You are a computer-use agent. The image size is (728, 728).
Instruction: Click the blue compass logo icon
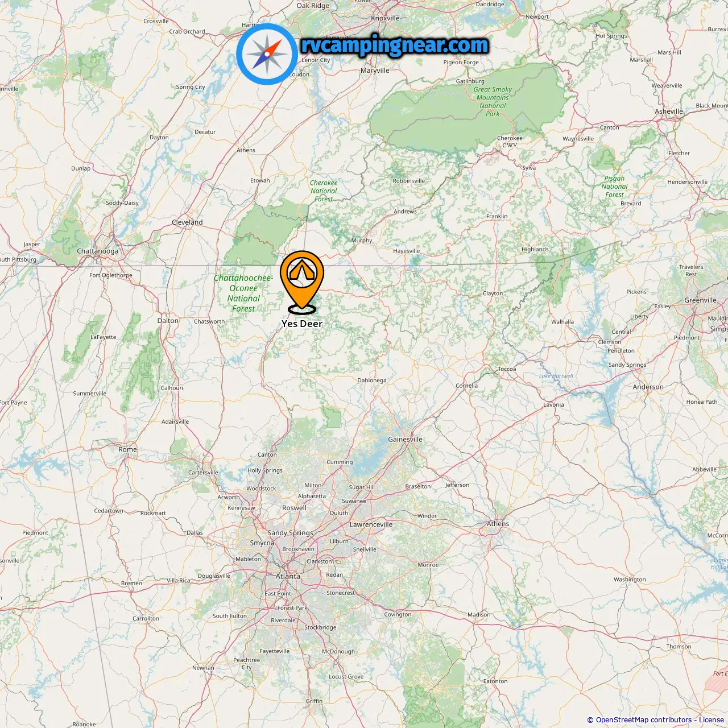267,54
